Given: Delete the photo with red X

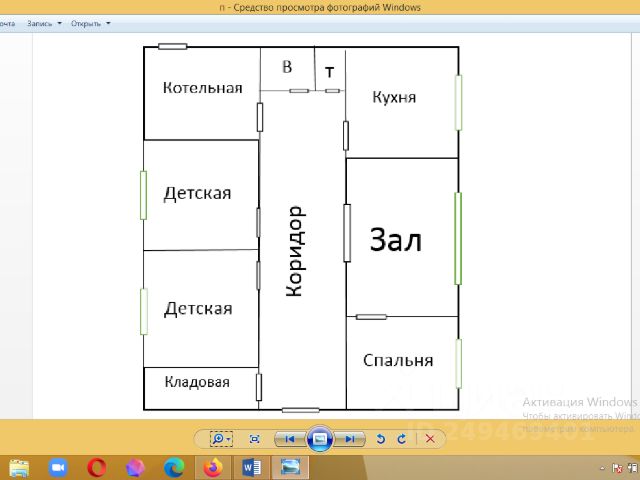Looking at the screenshot, I should 430,438.
